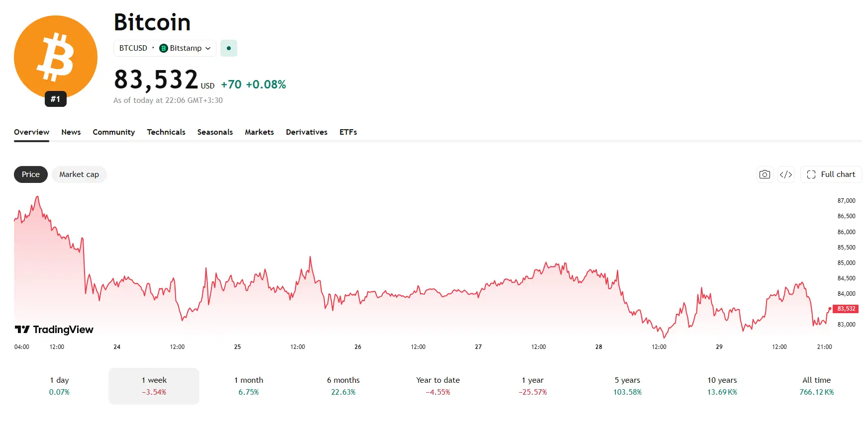Select the Price toggle
868x426 pixels.
pyautogui.click(x=31, y=174)
